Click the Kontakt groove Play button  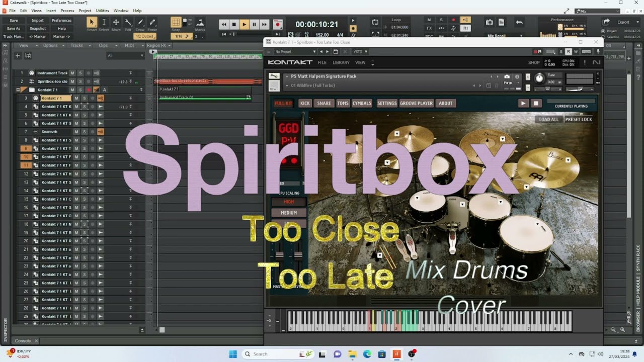tap(523, 103)
